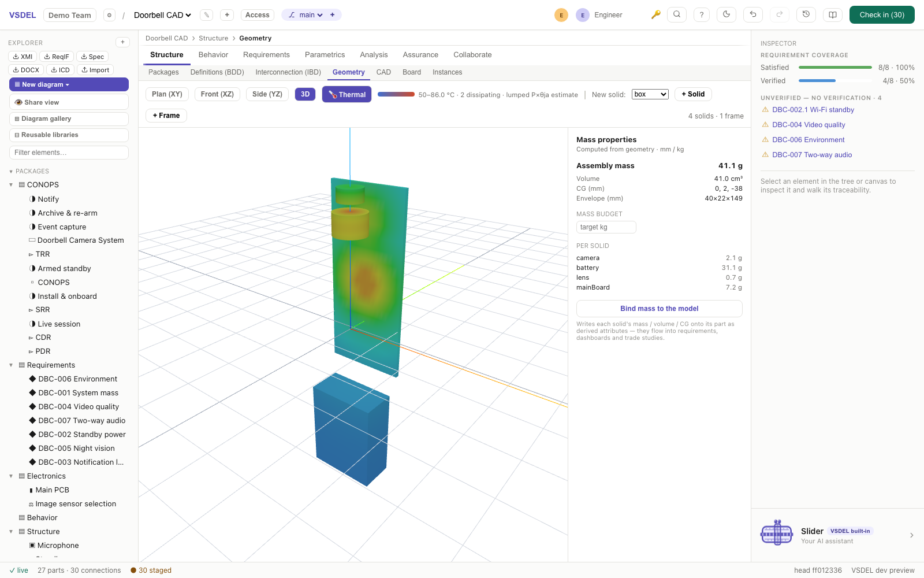Click the target kg mass budget field
The image size is (924, 578).
coord(606,227)
